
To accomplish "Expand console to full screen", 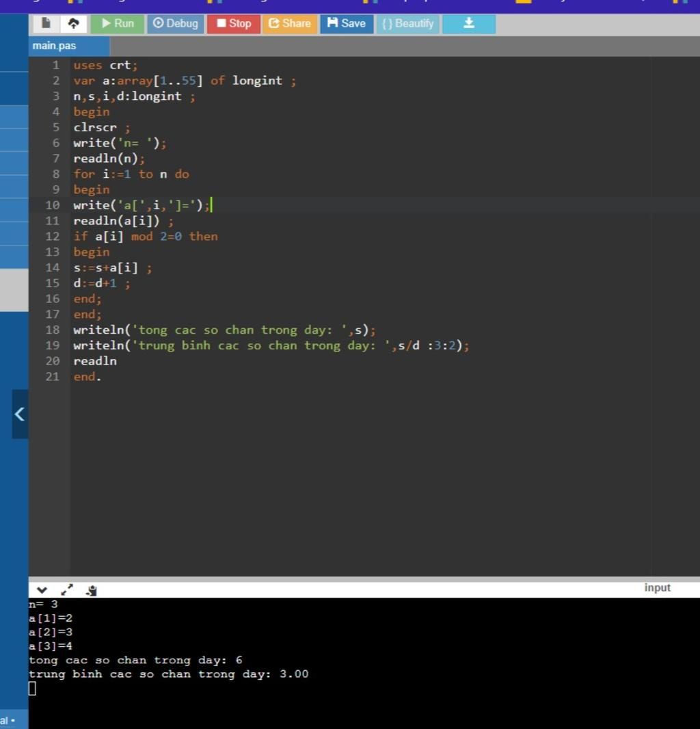I will pyautogui.click(x=67, y=590).
